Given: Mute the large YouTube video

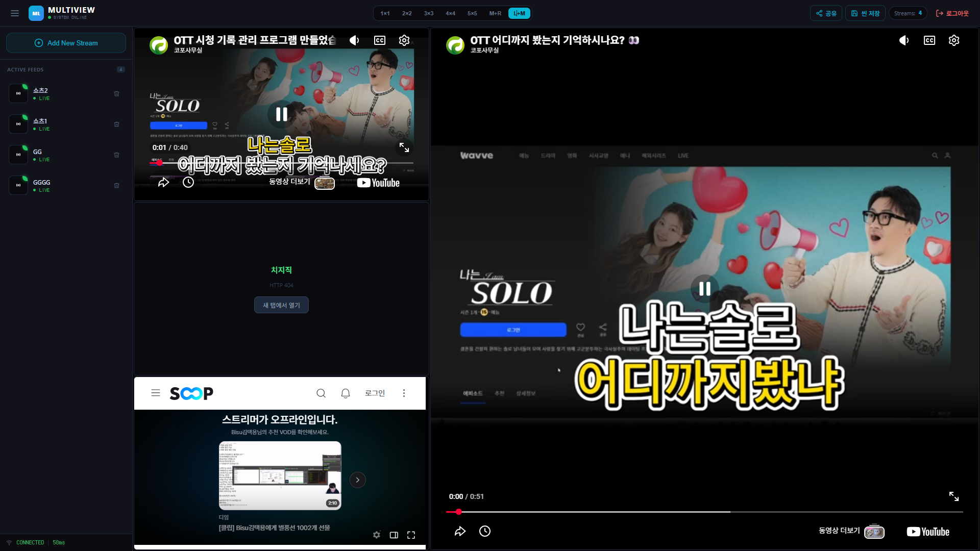Looking at the screenshot, I should point(904,40).
